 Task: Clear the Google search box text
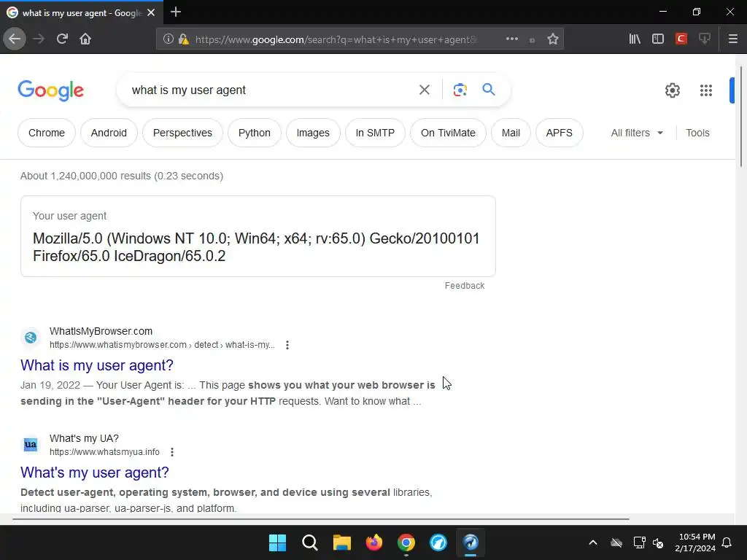click(425, 90)
